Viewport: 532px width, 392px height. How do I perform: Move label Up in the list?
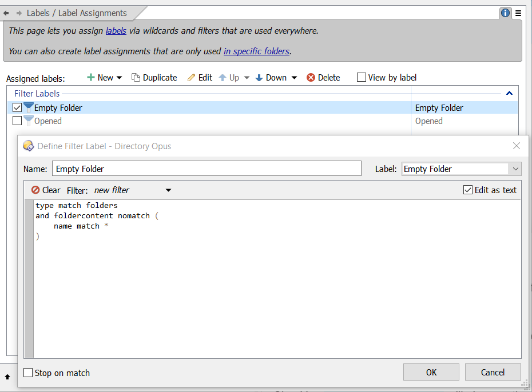pyautogui.click(x=229, y=78)
